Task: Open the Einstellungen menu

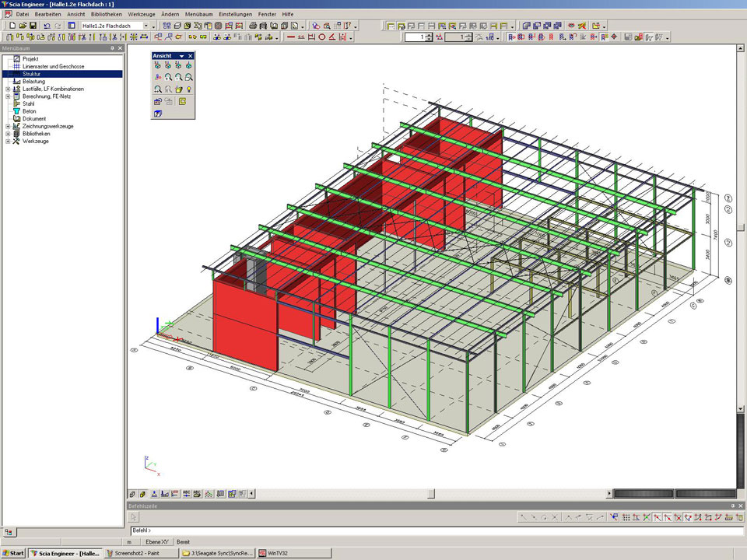Action: [x=235, y=14]
